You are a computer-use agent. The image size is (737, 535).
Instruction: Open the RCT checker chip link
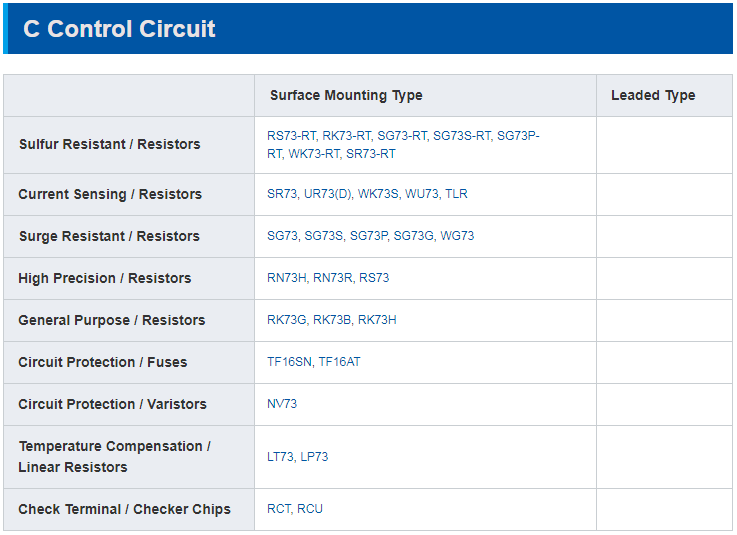click(x=279, y=509)
